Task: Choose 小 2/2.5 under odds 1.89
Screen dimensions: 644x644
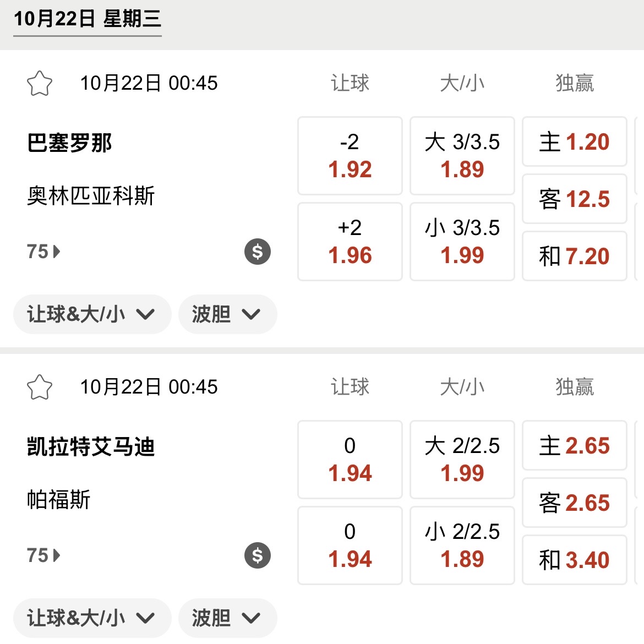Action: (462, 545)
